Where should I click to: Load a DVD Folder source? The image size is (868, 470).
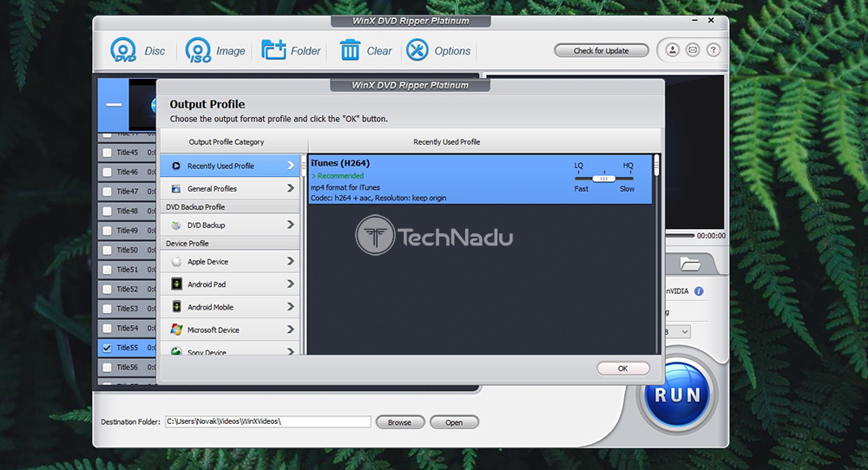point(273,50)
